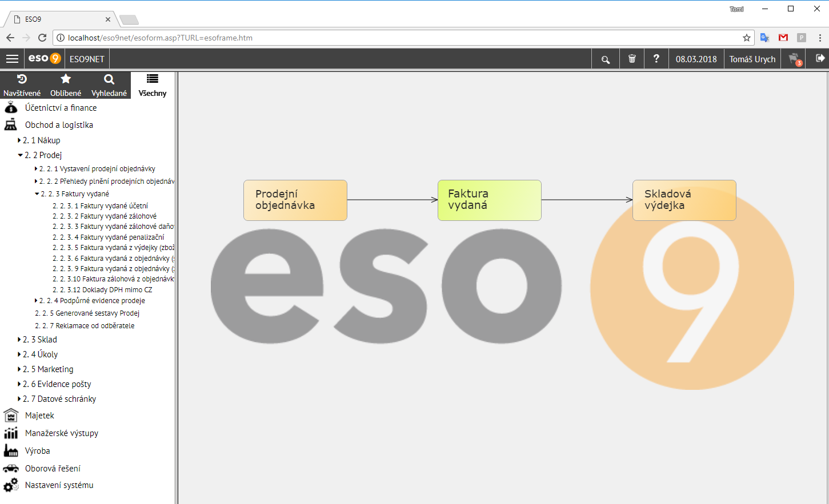Bookmark this page with the star icon

746,38
